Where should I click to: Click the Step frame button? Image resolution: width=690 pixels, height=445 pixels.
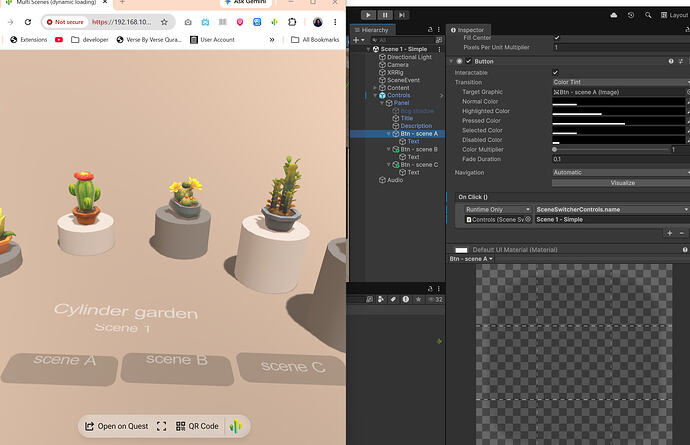click(402, 15)
